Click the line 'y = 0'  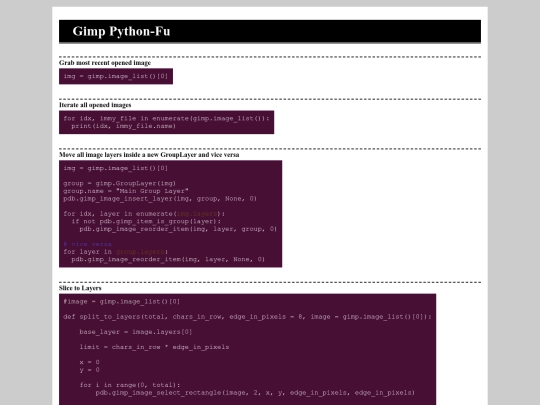pyautogui.click(x=90, y=370)
